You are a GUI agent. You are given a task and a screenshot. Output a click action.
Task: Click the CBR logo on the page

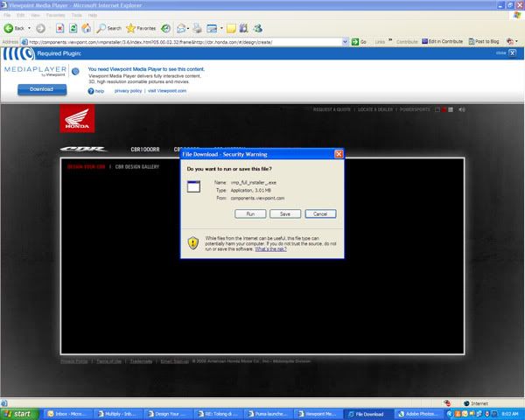pyautogui.click(x=83, y=149)
